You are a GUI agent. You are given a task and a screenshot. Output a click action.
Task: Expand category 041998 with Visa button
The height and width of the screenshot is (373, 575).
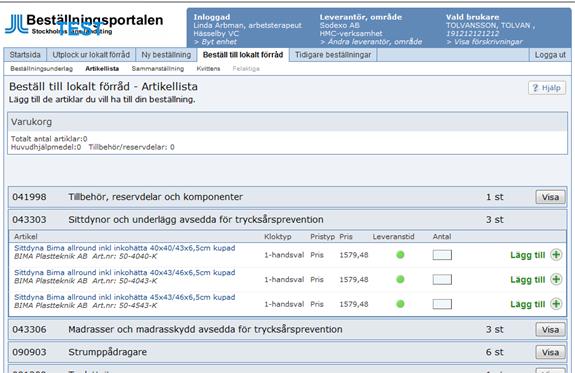550,197
